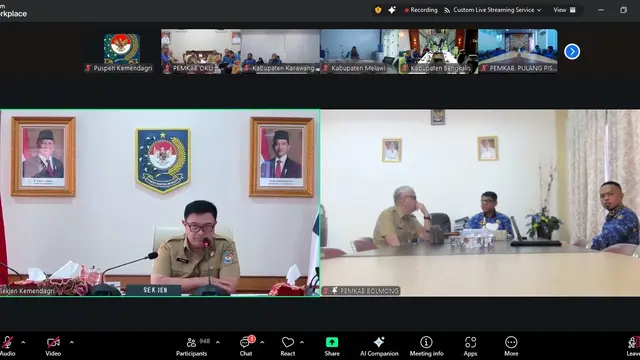
Task: Click the Leave meeting button
Action: tap(633, 346)
